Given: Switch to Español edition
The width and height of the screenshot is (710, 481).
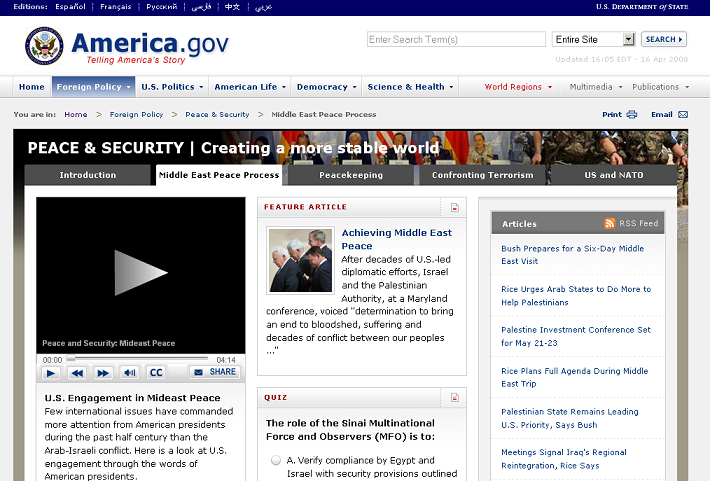Looking at the screenshot, I should point(70,7).
